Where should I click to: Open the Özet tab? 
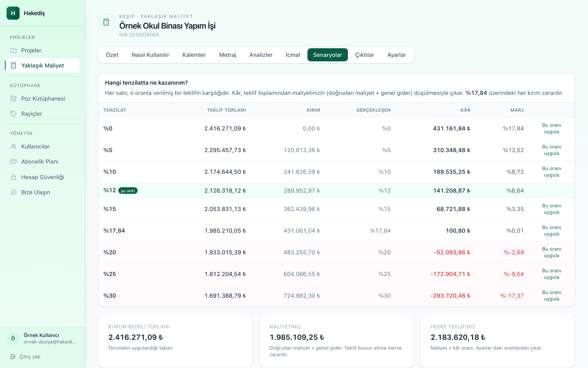(x=112, y=55)
